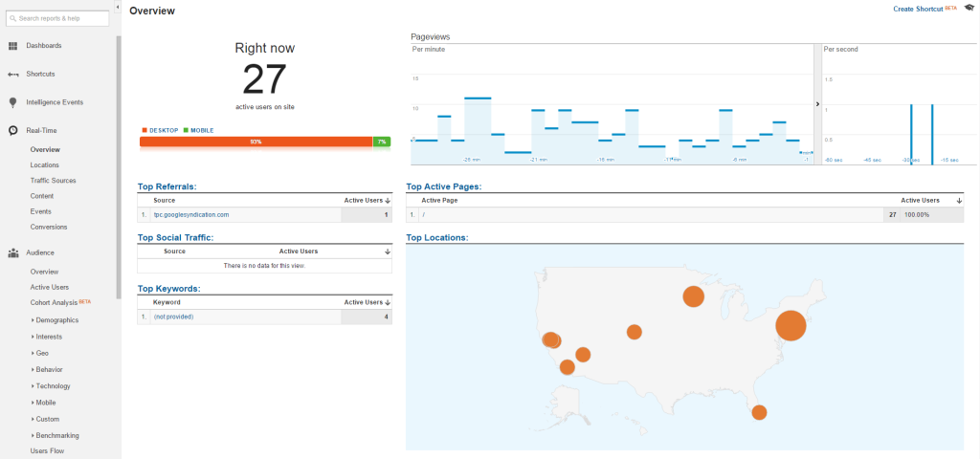Click the orange desktop 93% bar segment
980x459 pixels.
pos(256,142)
